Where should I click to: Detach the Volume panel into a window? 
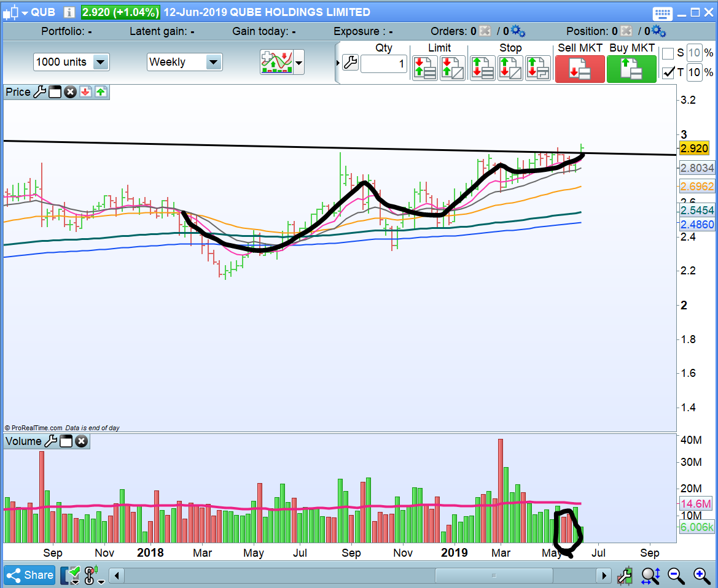click(x=66, y=441)
